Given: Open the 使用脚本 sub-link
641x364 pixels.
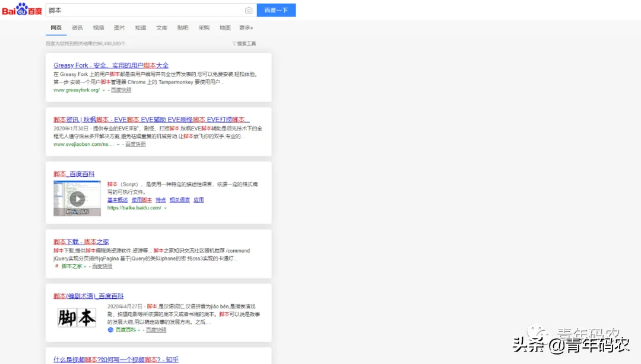Looking at the screenshot, I should point(141,200).
